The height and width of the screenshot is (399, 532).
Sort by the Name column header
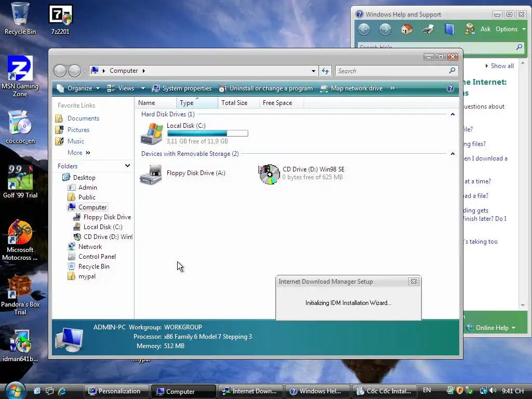[x=156, y=103]
